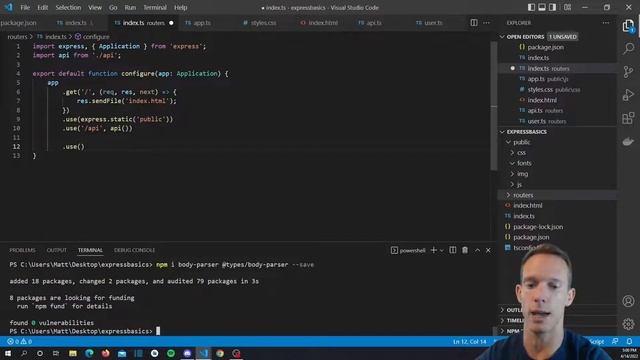The width and height of the screenshot is (640, 360).
Task: Click the editor vertical scrollbar
Action: [x=493, y=106]
